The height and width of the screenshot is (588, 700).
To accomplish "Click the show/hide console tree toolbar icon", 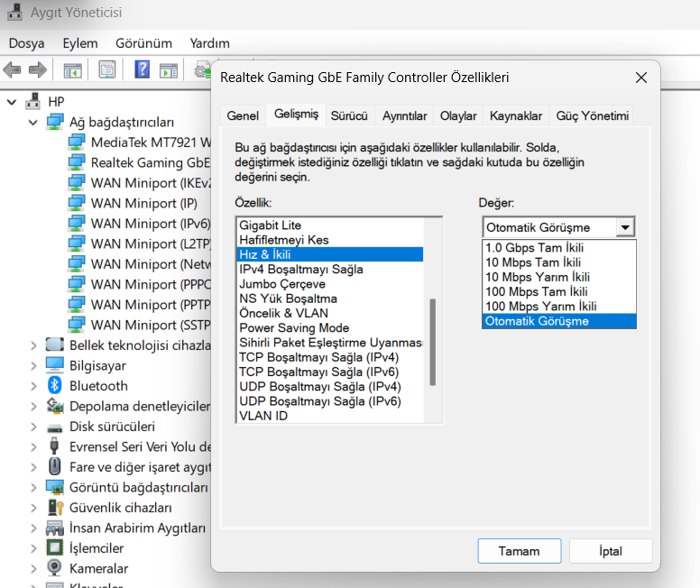I will pos(72,70).
